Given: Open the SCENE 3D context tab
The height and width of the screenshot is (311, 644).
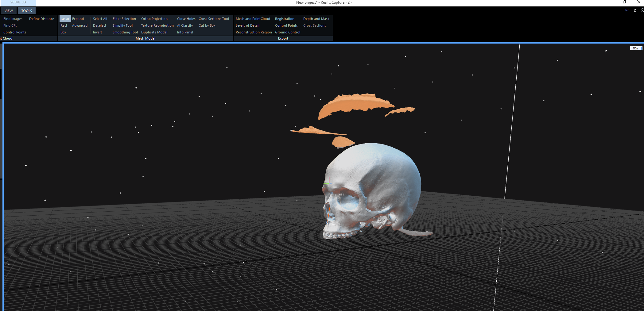Looking at the screenshot, I should pyautogui.click(x=18, y=2).
